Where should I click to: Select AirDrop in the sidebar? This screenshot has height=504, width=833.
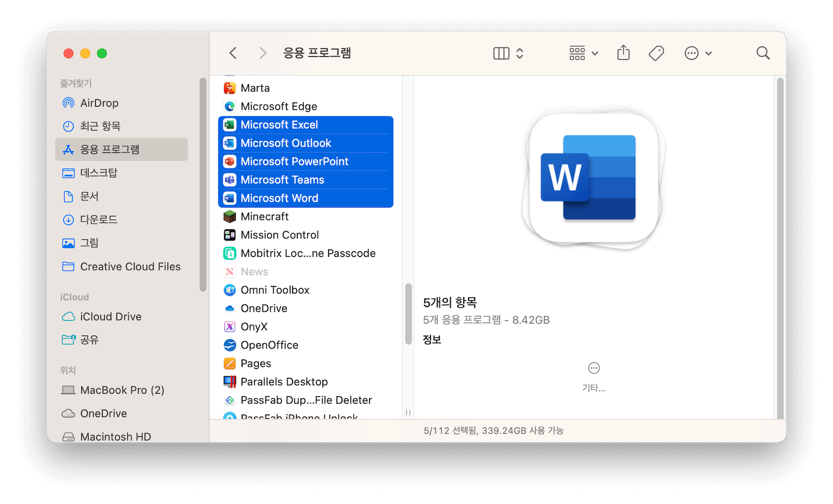pyautogui.click(x=121, y=103)
